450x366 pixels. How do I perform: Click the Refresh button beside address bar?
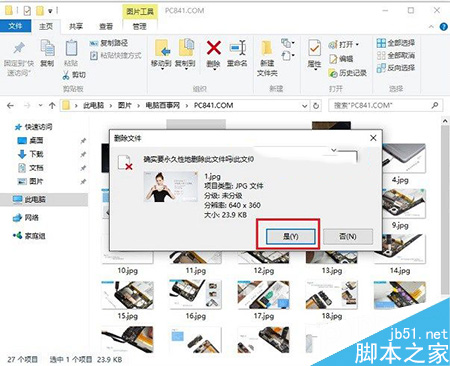tap(316, 106)
